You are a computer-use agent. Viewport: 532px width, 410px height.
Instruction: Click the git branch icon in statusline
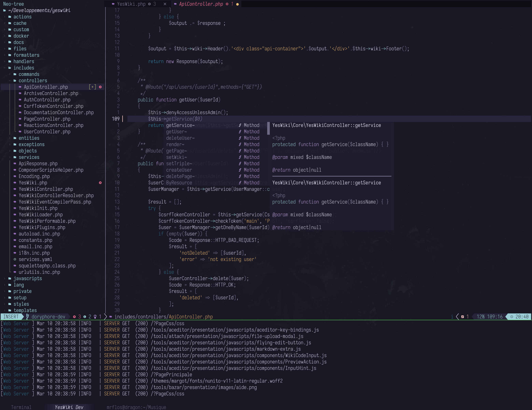click(28, 317)
